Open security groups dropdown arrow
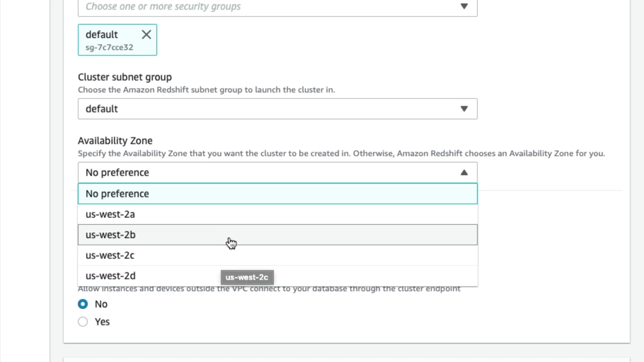This screenshot has width=644, height=362. tap(464, 6)
